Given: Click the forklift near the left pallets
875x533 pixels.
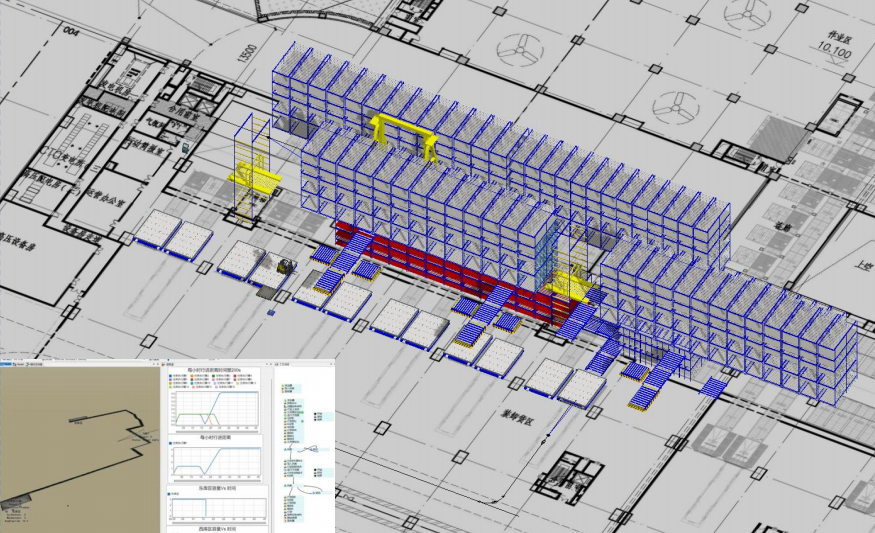Looking at the screenshot, I should [283, 266].
